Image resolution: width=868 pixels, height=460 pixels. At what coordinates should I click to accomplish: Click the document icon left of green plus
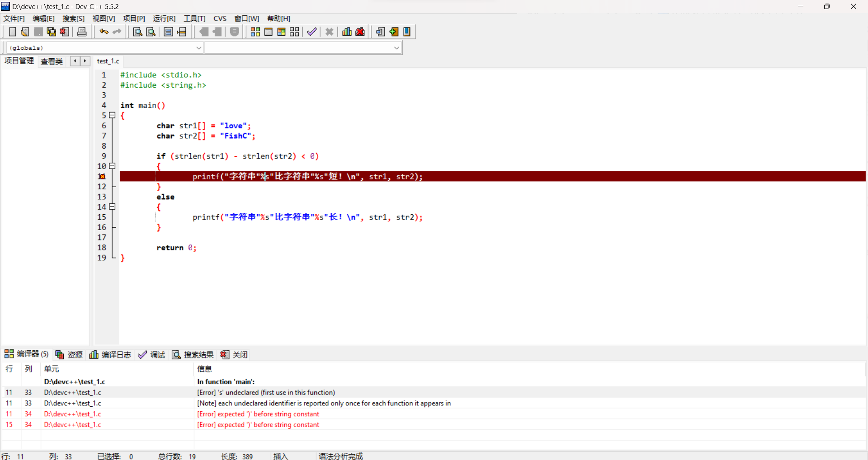point(381,32)
